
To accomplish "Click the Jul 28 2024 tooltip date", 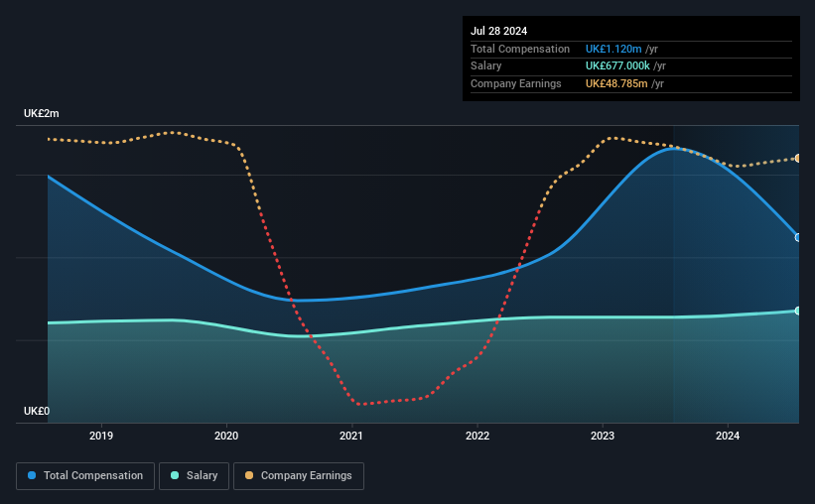I will coord(499,31).
